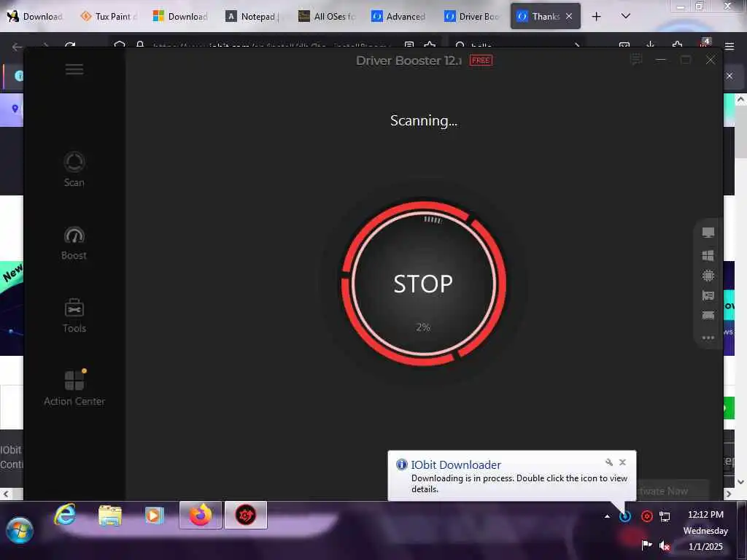Open options wrench on IObit Downloader balloon
Screen dimensions: 747x560
(609, 462)
